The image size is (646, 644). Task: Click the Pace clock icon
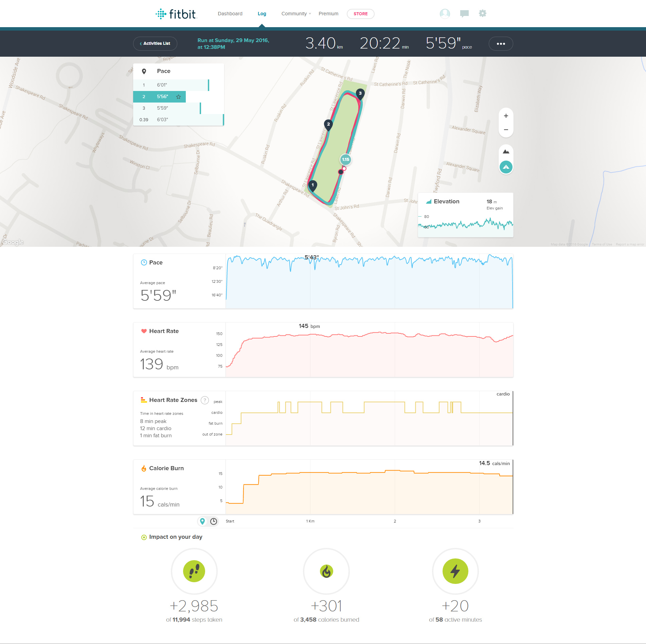click(144, 262)
